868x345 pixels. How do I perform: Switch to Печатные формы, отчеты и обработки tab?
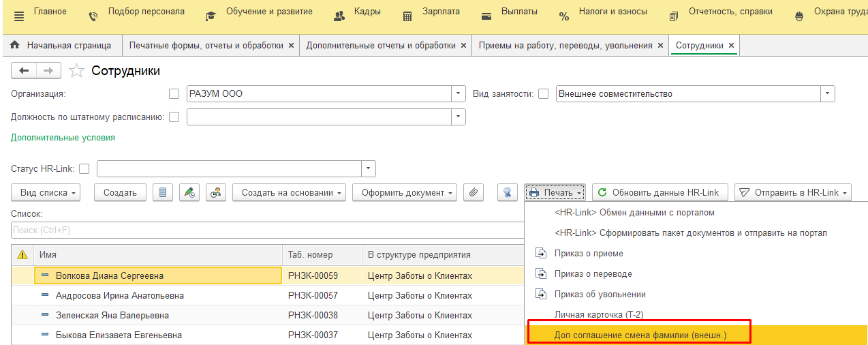pos(206,45)
